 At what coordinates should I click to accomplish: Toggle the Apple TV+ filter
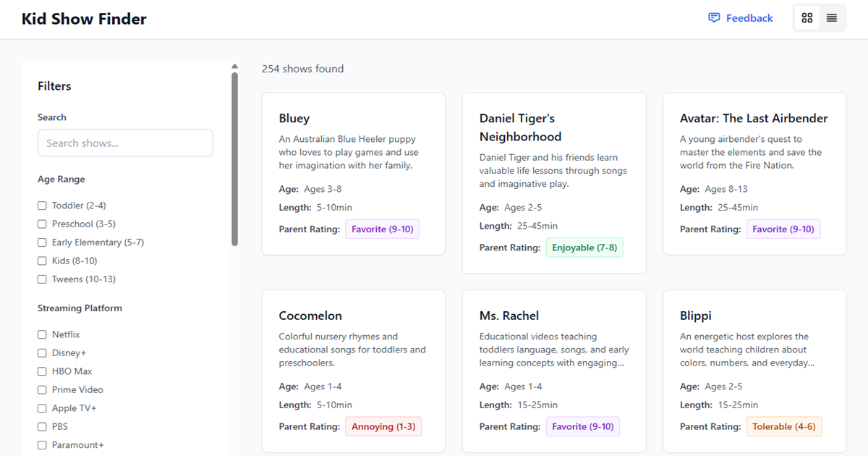tap(42, 408)
